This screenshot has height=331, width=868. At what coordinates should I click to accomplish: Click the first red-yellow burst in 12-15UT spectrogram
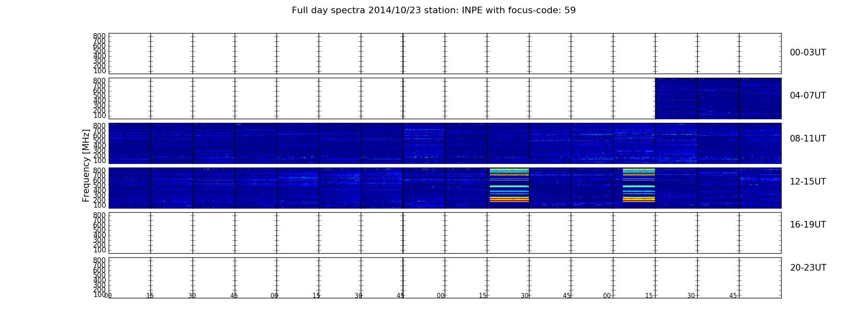tap(509, 185)
